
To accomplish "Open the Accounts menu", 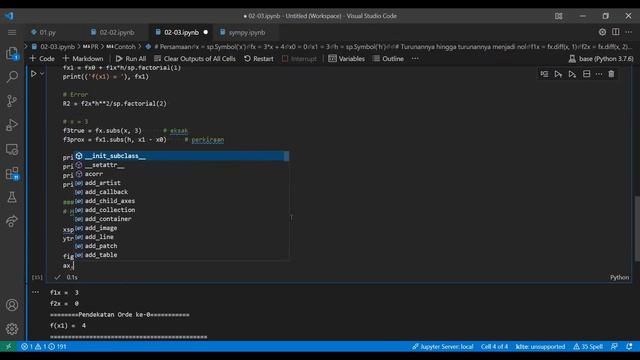I will click(12, 305).
